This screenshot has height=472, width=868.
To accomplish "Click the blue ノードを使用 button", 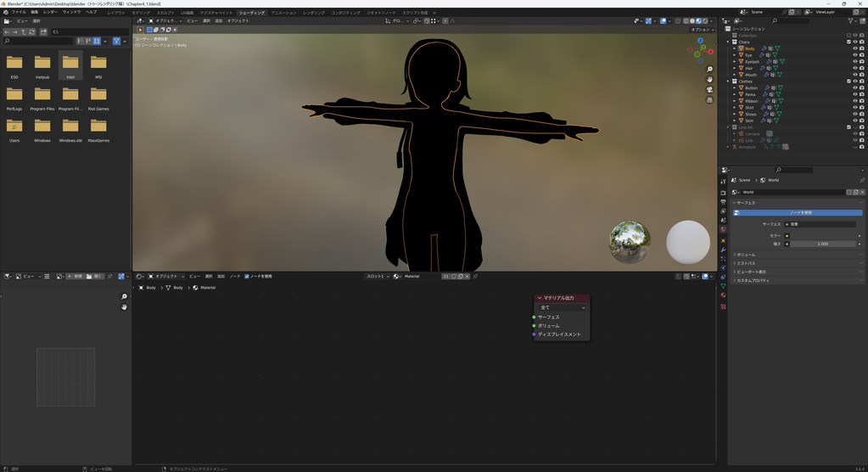I will pos(798,212).
